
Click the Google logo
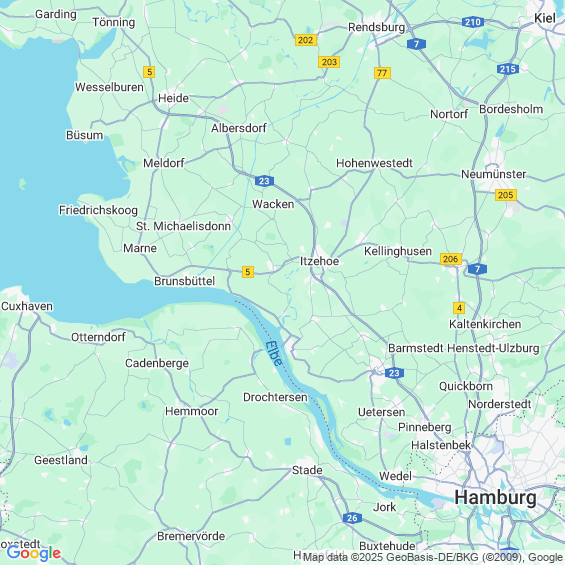(34, 553)
